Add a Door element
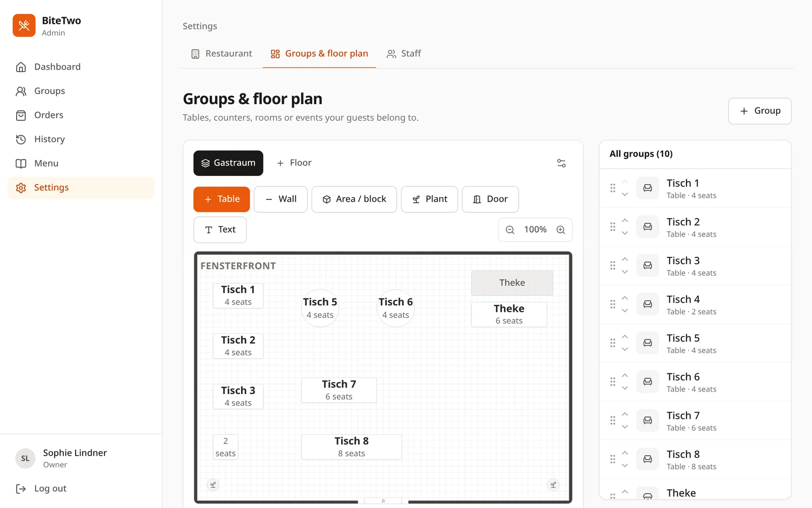This screenshot has width=812, height=508. click(490, 199)
